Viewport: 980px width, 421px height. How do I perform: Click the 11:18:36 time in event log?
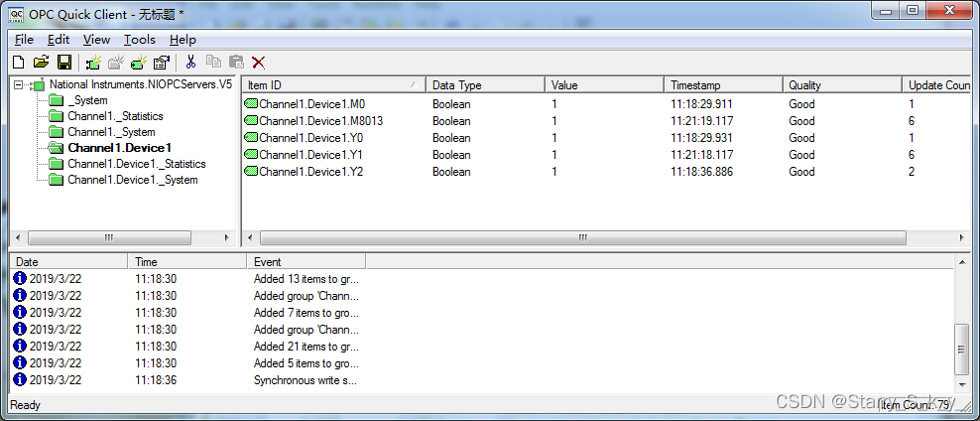(x=156, y=379)
